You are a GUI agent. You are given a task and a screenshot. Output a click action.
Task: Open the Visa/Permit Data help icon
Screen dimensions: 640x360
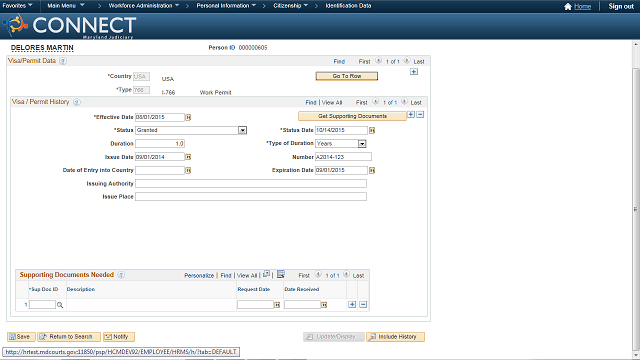tap(63, 61)
